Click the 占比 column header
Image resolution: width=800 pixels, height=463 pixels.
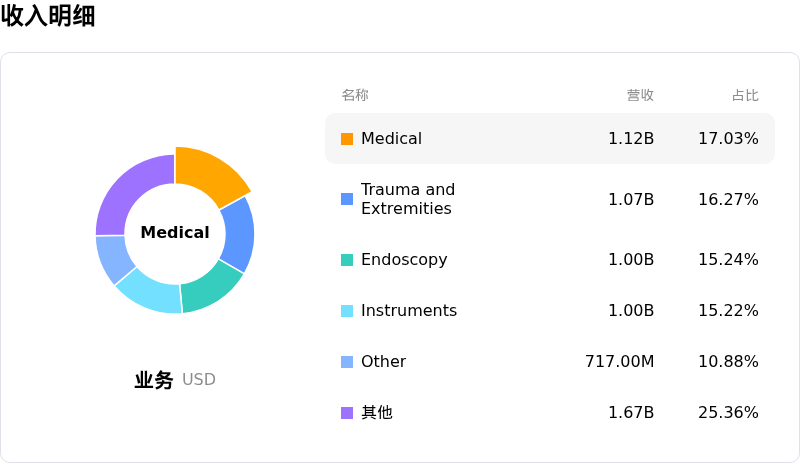click(745, 95)
